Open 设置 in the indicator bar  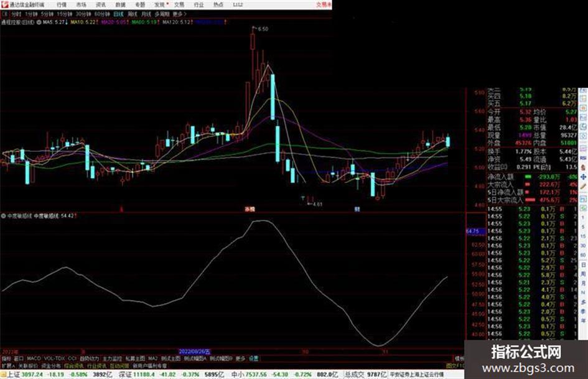pos(254,358)
